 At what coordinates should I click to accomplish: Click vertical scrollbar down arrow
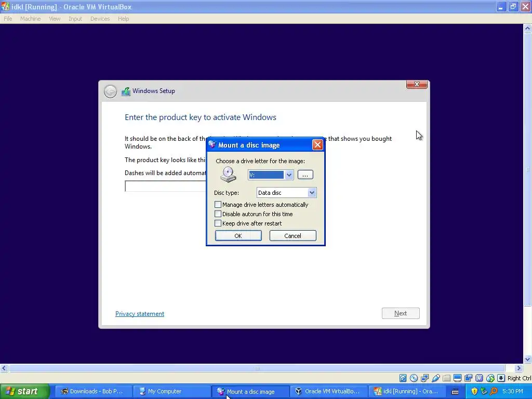(x=528, y=360)
